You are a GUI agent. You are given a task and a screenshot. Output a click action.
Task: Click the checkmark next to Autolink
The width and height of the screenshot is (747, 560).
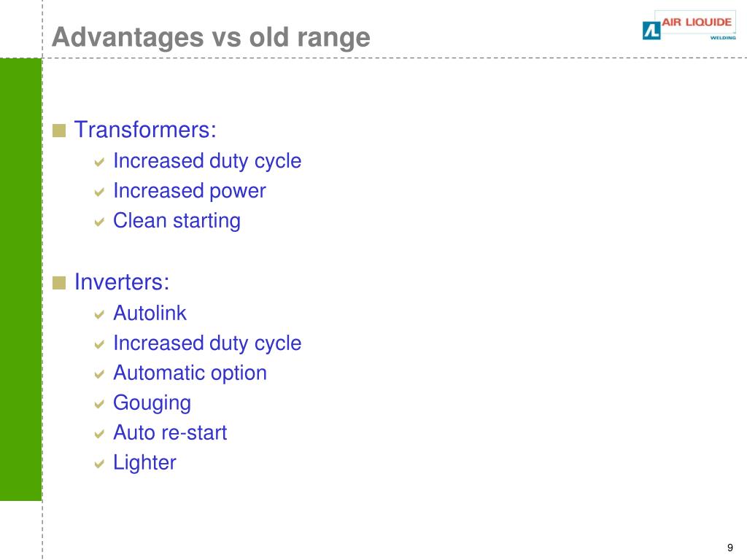[99, 315]
